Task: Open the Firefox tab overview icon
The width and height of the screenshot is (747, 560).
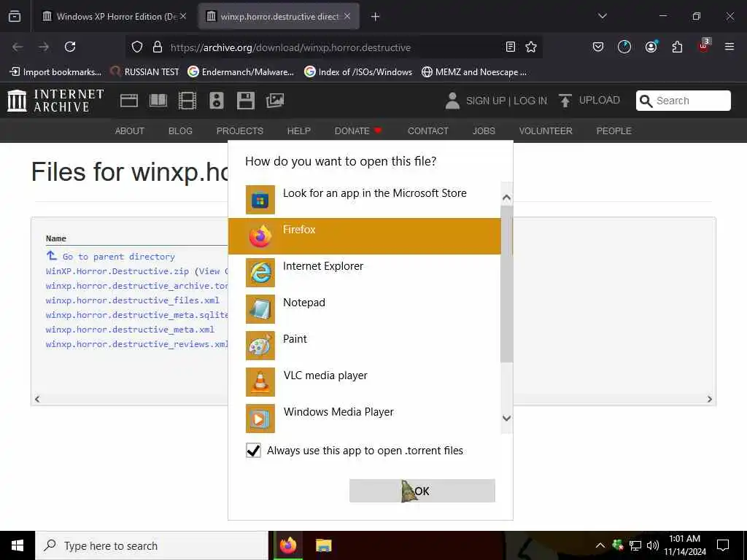Action: [15, 16]
